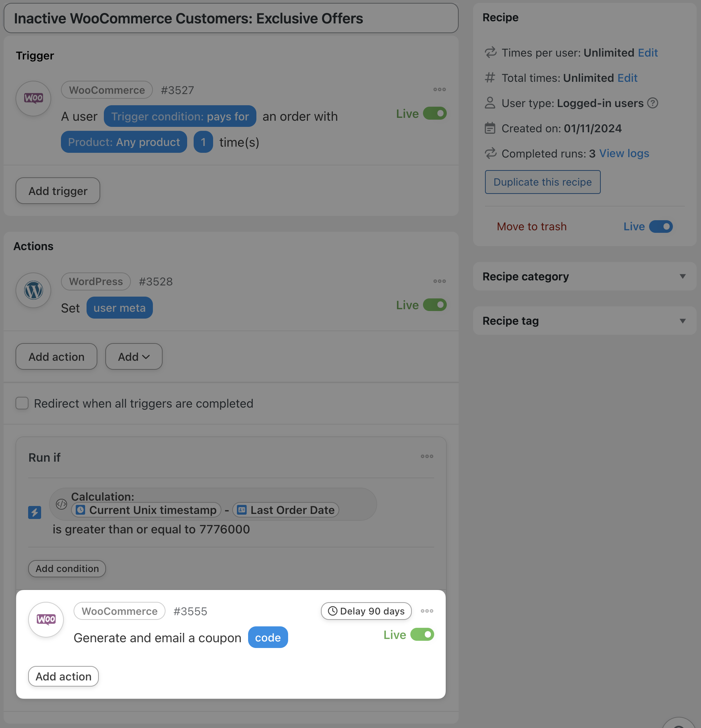Open View logs link
The image size is (701, 728).
pyautogui.click(x=624, y=154)
